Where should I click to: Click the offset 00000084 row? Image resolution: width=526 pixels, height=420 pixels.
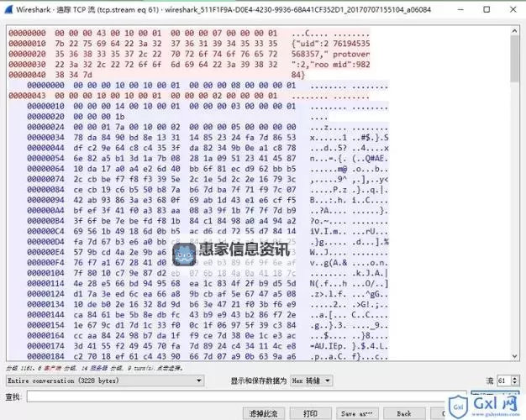(x=208, y=190)
